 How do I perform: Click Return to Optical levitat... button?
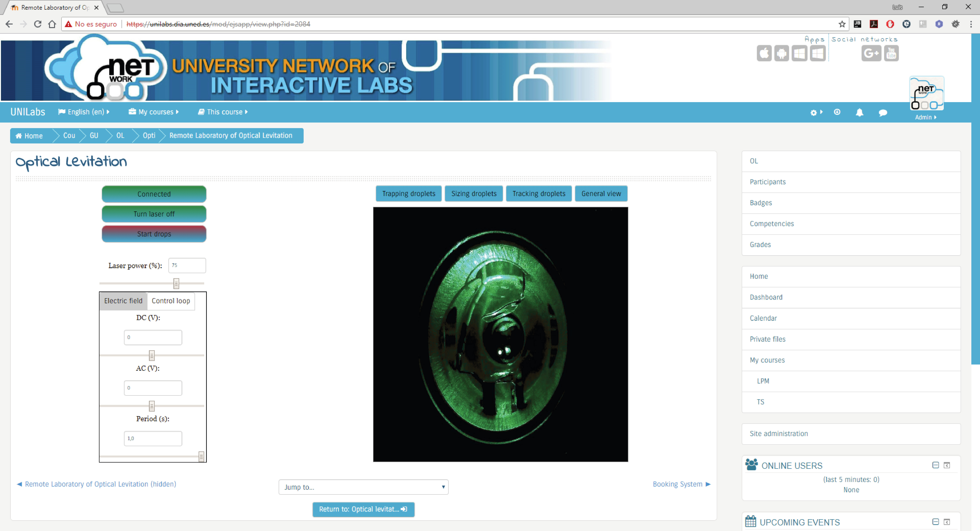pyautogui.click(x=363, y=509)
